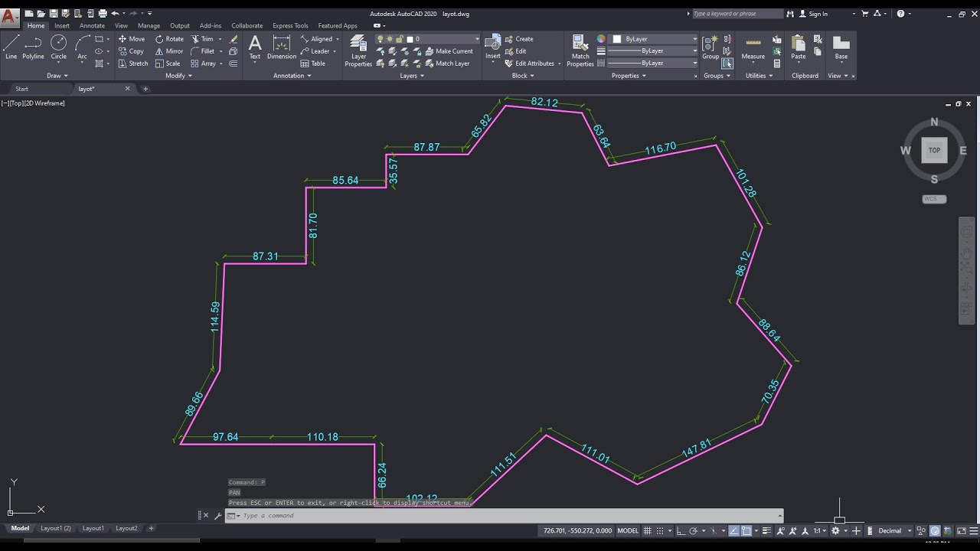The width and height of the screenshot is (980, 551).
Task: Expand the Modify panel
Action: pos(178,76)
